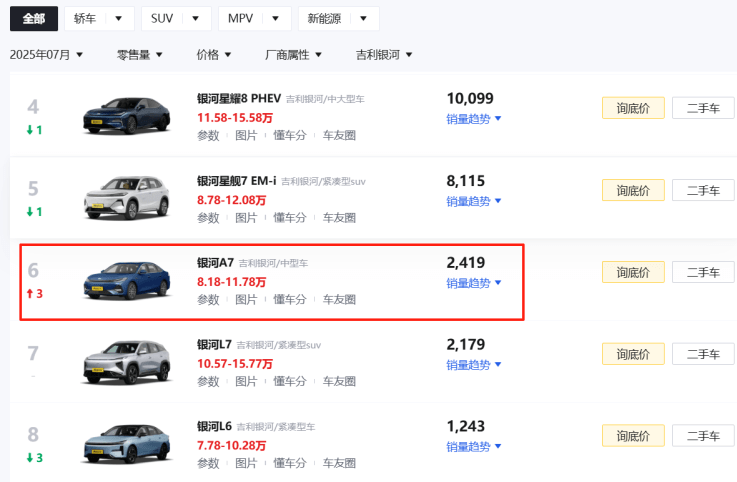This screenshot has width=737, height=482.
Task: Expand 销量趋势 for 银河星耀8 PHEV
Action: point(473,119)
